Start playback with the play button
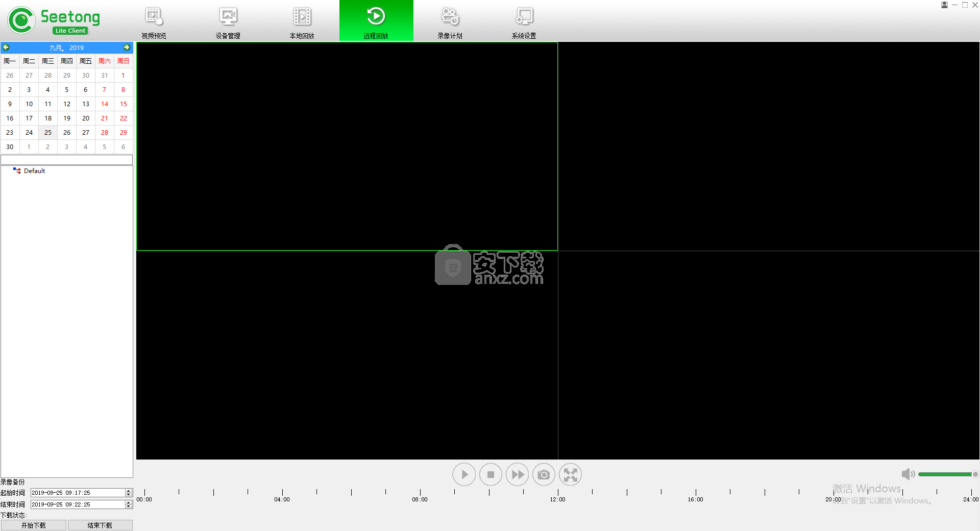The width and height of the screenshot is (980, 531). (464, 474)
